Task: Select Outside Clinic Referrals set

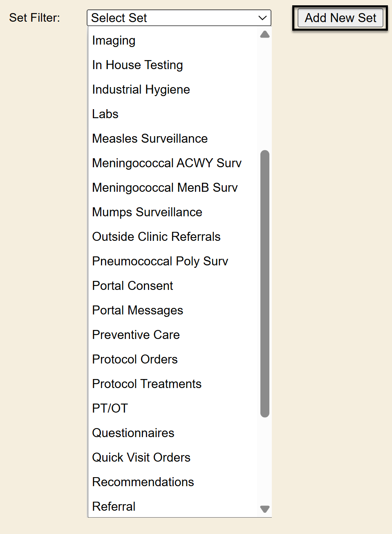Action: (156, 237)
